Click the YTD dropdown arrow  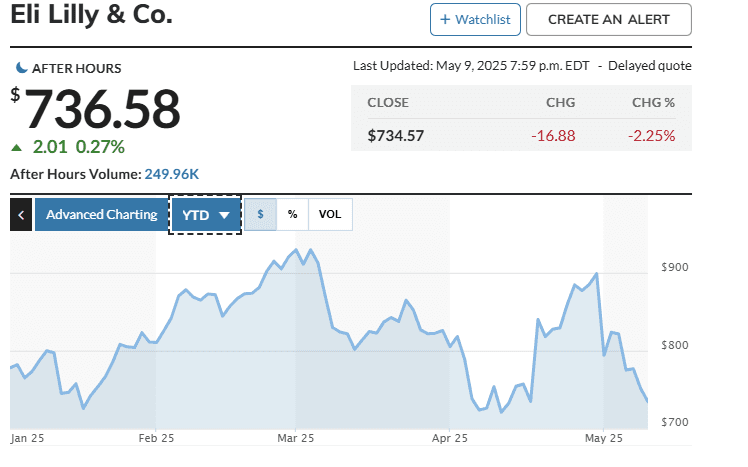(x=225, y=215)
